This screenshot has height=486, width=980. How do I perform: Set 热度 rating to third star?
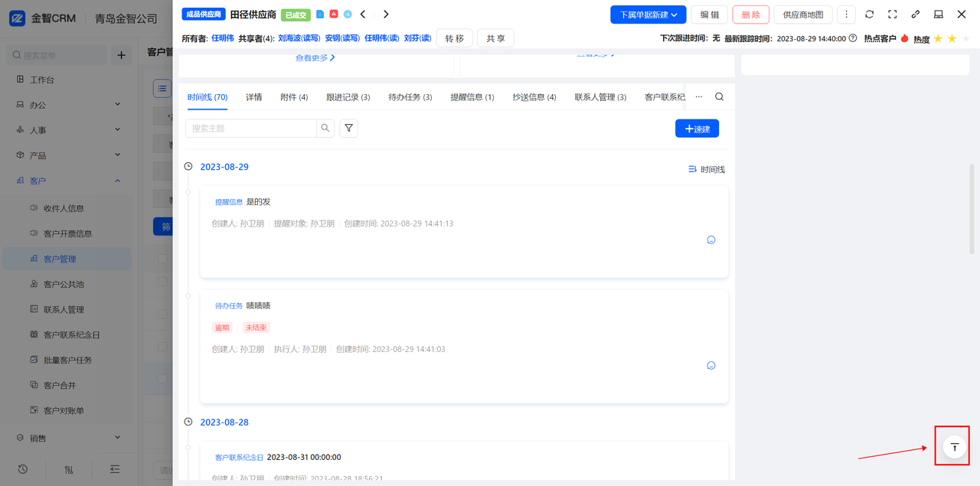(965, 38)
